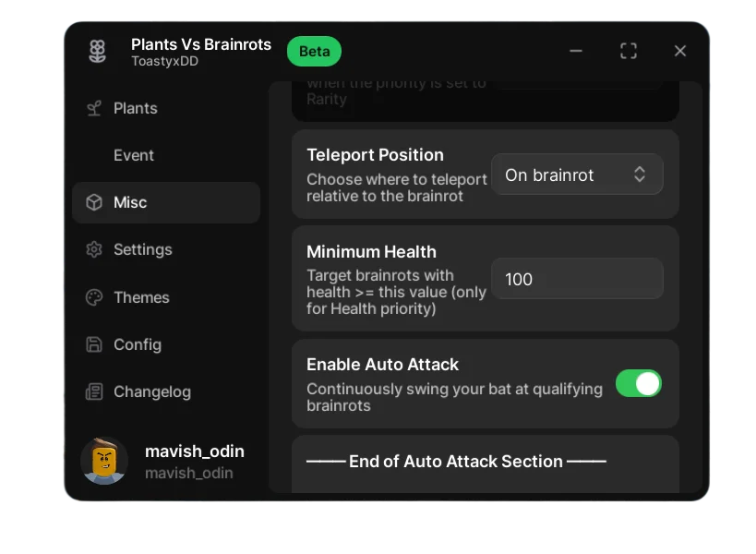Screen dimensions: 756x554
Task: Click the flower app logo icon
Action: point(97,52)
